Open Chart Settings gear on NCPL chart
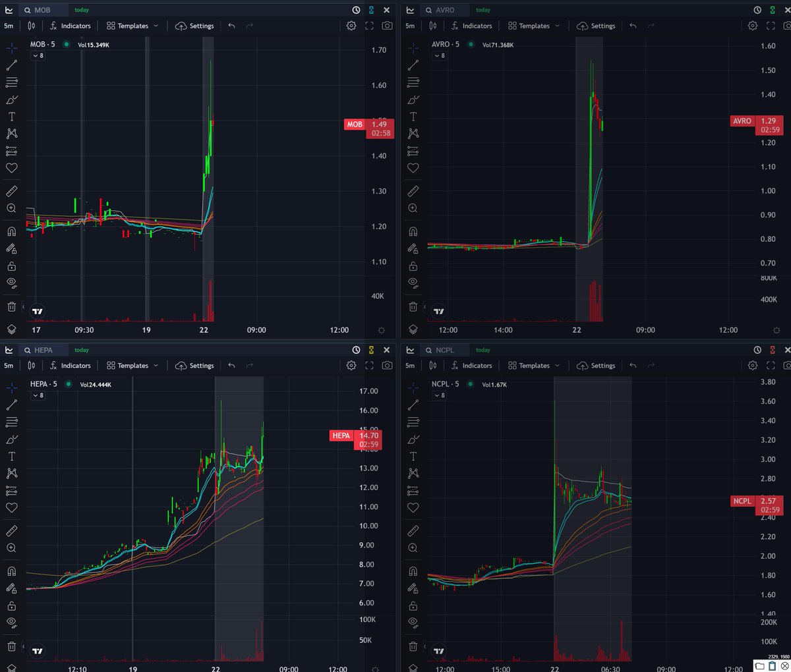The image size is (791, 672). point(753,366)
